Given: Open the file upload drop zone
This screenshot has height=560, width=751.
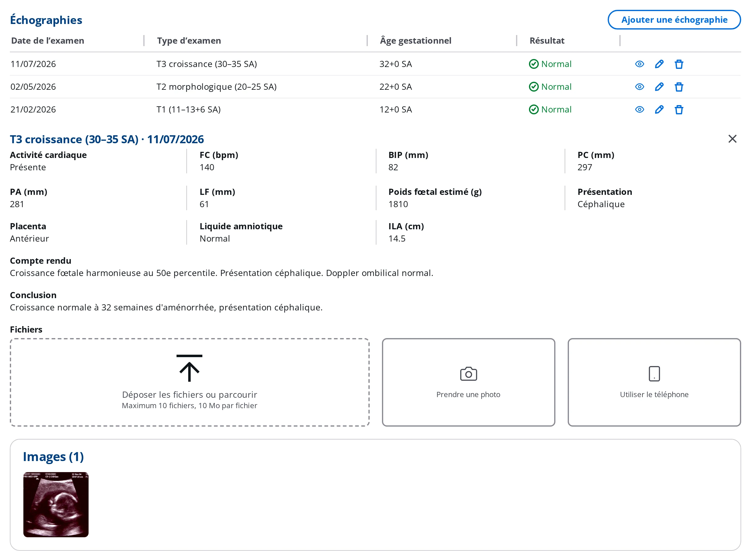Looking at the screenshot, I should [190, 382].
